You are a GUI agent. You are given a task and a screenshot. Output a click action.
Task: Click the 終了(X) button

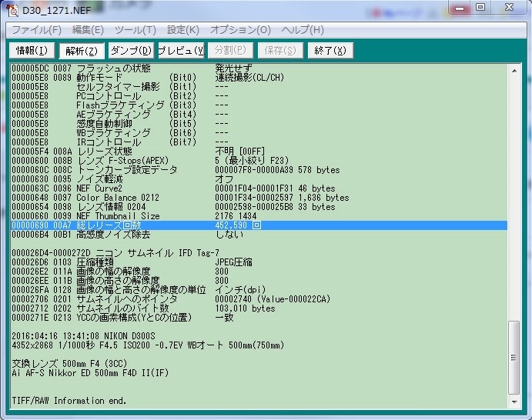(330, 51)
